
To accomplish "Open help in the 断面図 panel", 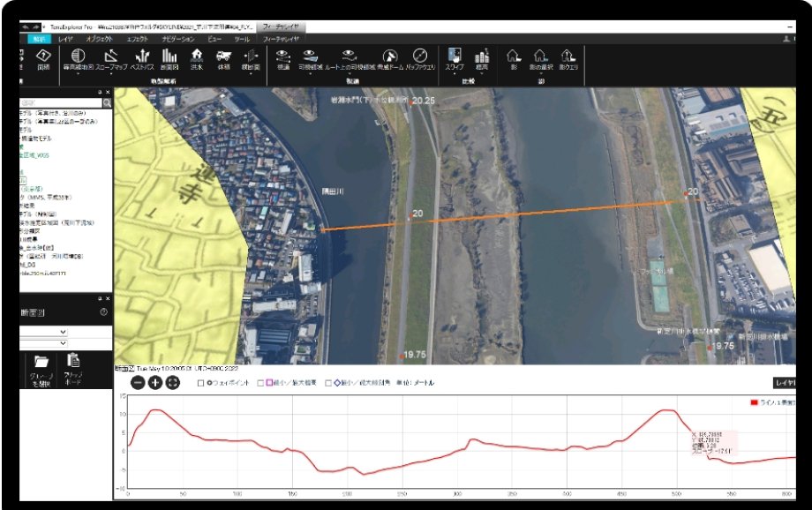I will click(103, 312).
